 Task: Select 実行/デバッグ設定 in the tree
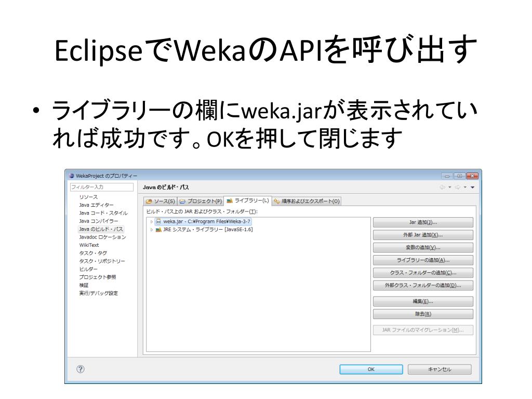99,293
